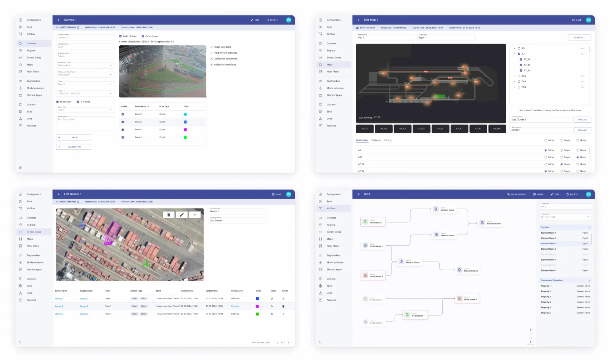Open Cameras icon in Camera 1 sidebar
Viewport: 610px width, 364px height.
(x=21, y=43)
